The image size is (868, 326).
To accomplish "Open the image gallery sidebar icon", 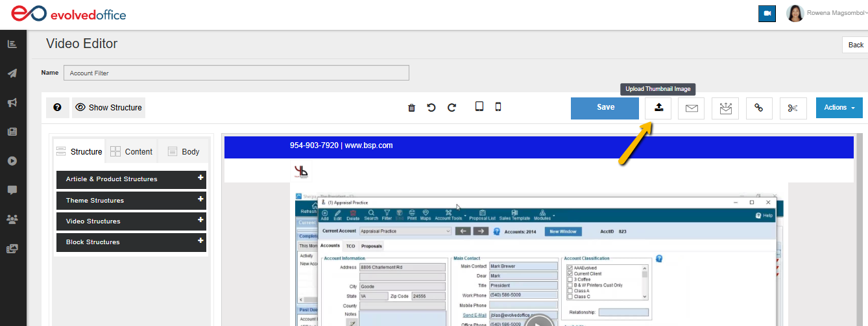I will 12,248.
